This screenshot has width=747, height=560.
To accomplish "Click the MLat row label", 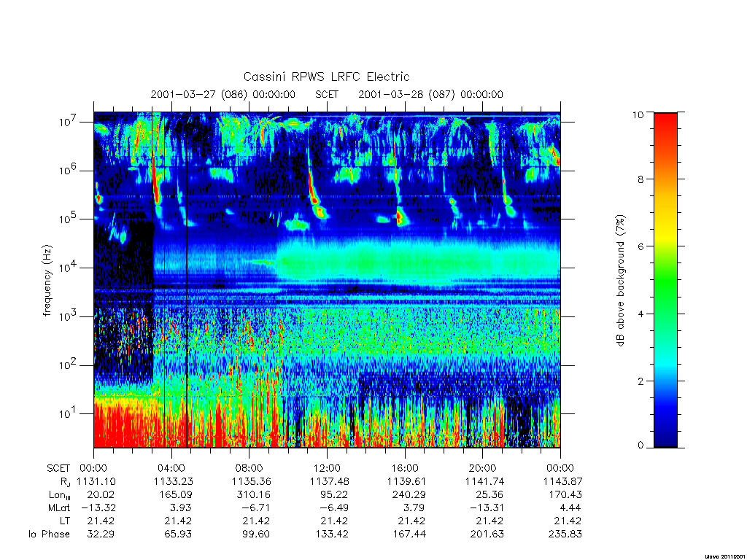I will click(58, 507).
